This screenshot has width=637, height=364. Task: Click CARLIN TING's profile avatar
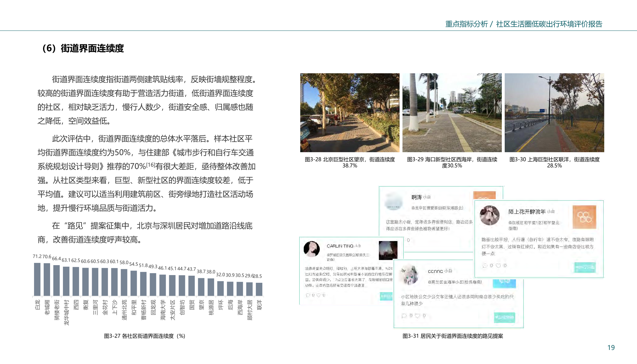[311, 249]
